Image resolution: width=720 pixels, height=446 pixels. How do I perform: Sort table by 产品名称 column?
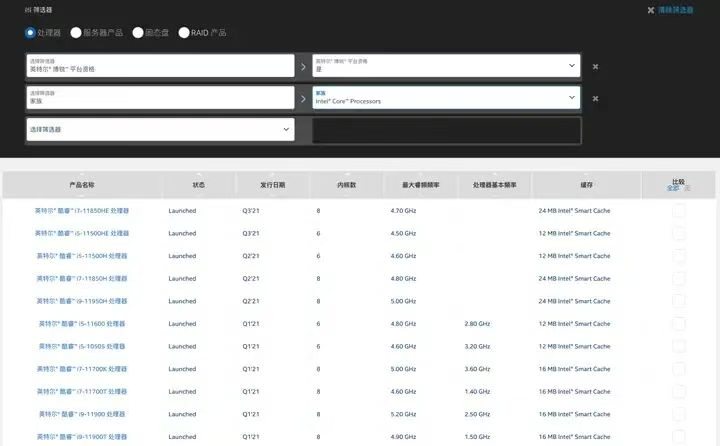82,185
